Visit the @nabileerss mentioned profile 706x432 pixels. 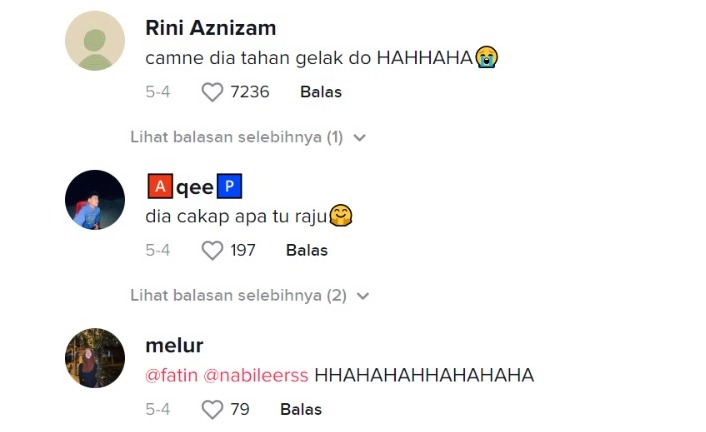pyautogui.click(x=258, y=375)
